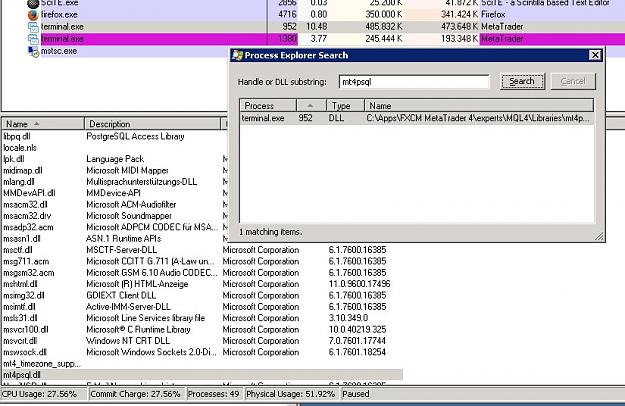
Task: Select msasn1.dll row
Action: tap(22, 239)
